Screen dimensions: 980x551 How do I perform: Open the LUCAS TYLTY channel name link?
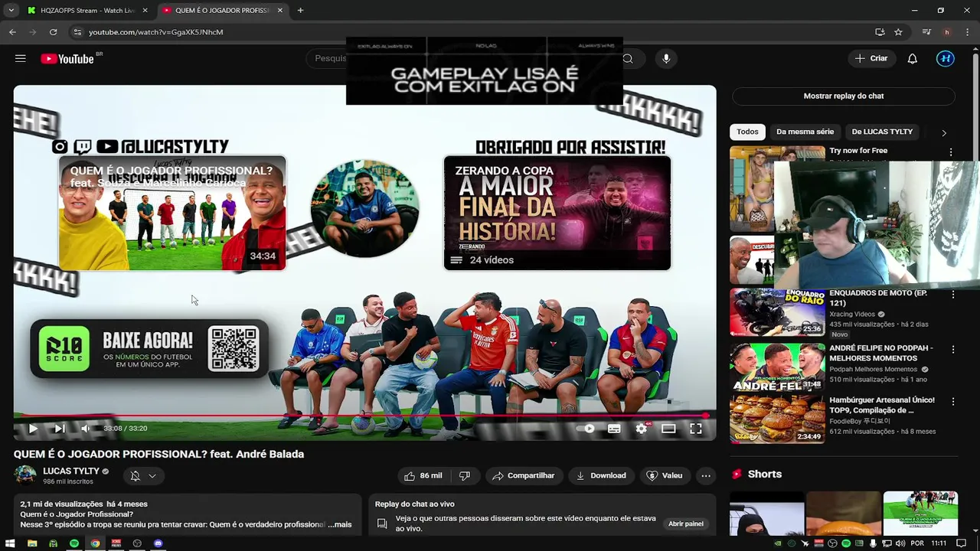[71, 471]
